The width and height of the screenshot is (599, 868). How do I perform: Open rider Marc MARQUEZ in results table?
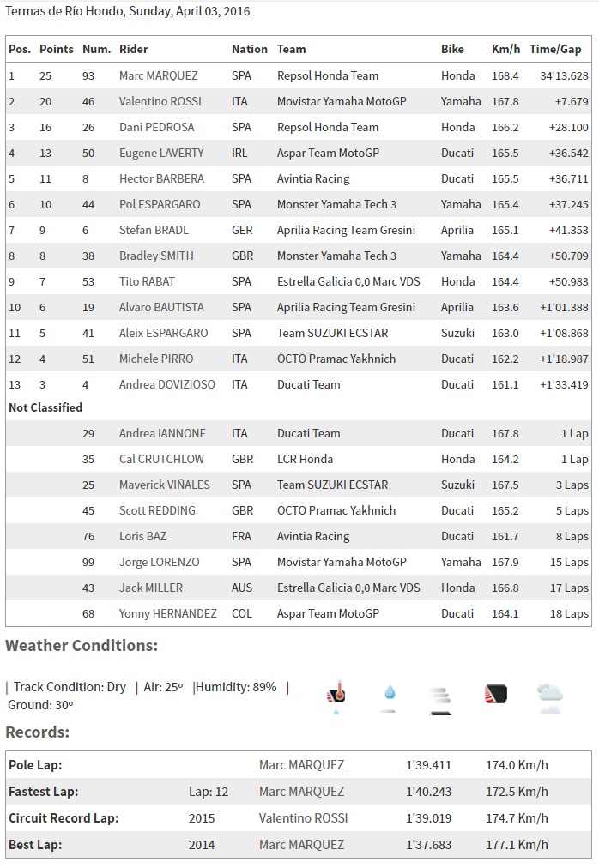pos(158,75)
